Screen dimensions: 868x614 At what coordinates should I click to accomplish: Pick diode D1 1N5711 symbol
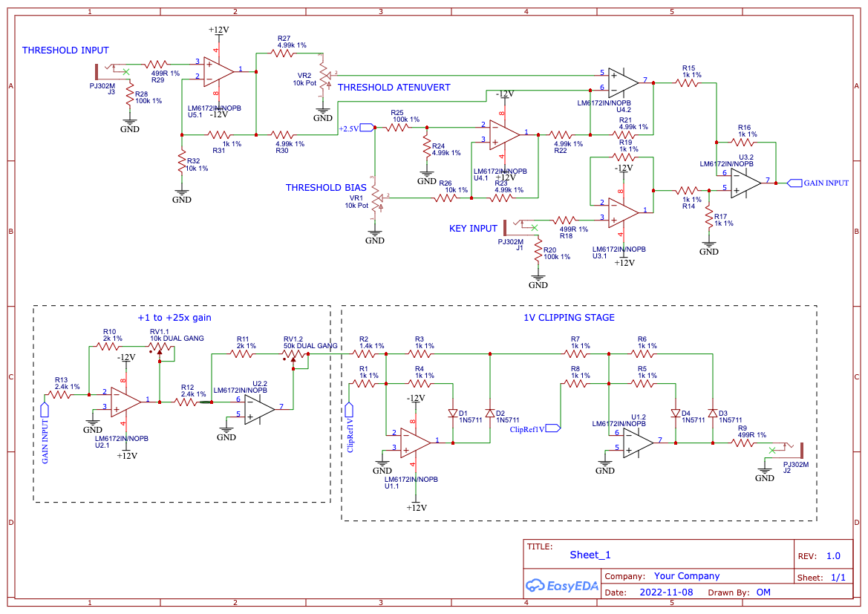pyautogui.click(x=453, y=413)
